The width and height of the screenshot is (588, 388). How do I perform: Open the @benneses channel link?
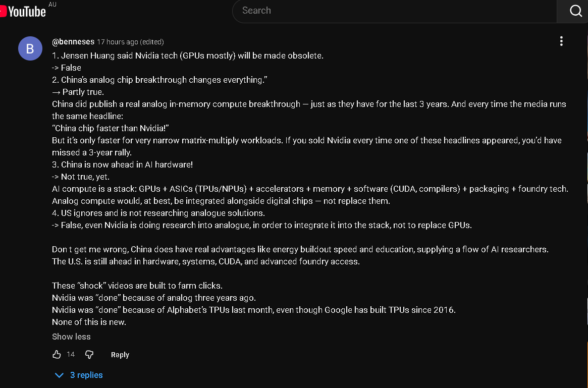click(x=73, y=42)
